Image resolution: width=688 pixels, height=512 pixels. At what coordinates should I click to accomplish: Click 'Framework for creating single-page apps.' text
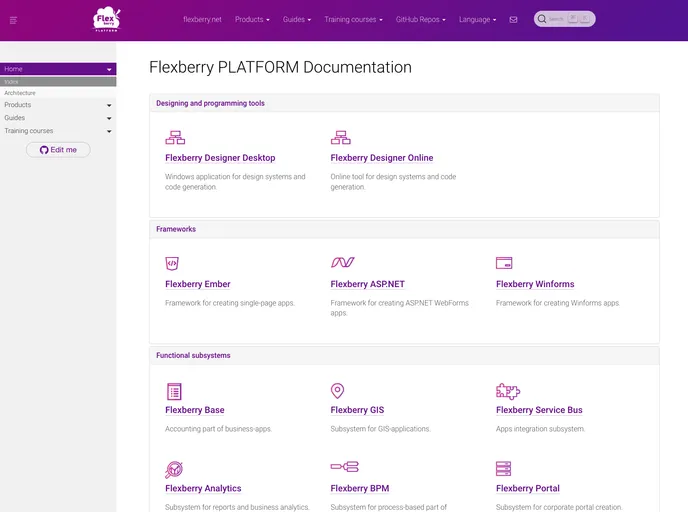pos(229,303)
